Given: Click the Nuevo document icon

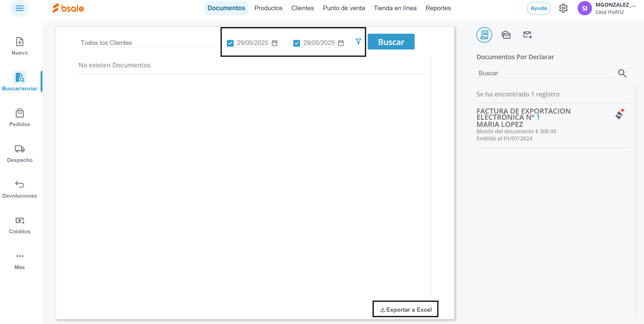Looking at the screenshot, I should coord(20,42).
